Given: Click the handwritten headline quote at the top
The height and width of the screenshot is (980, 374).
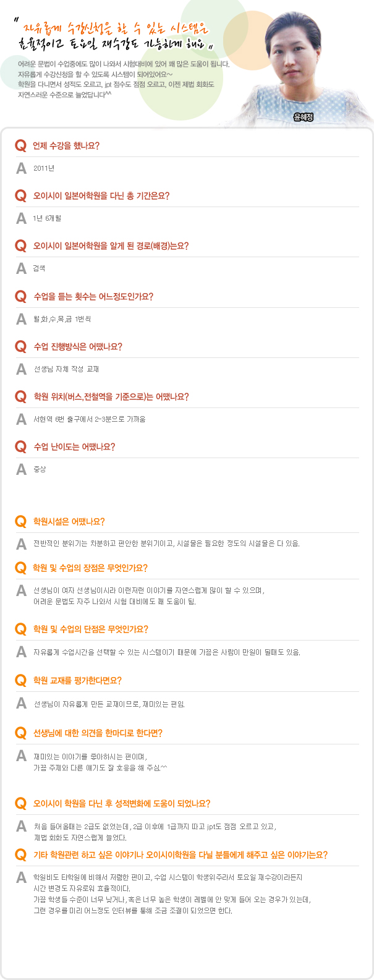Looking at the screenshot, I should tap(116, 36).
